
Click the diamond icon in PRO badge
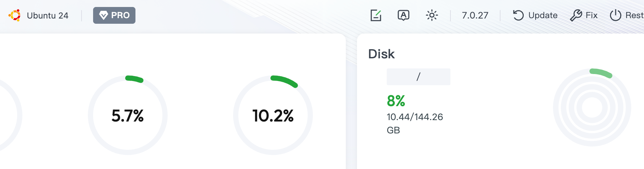click(104, 15)
